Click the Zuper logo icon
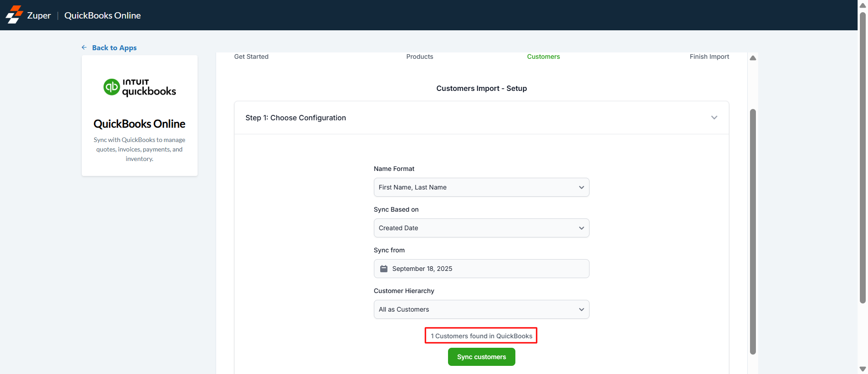Viewport: 868px width, 374px height. tap(14, 14)
